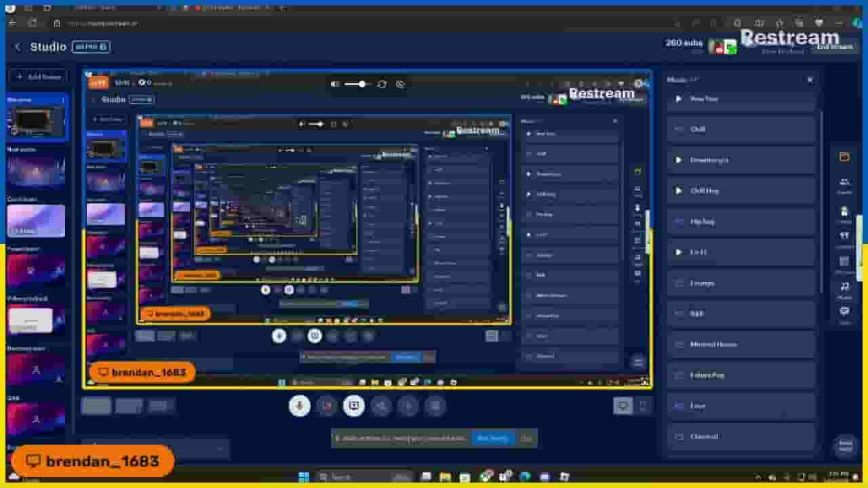Viewport: 868px width, 488px height.
Task: Hide the screen sharing notification bar
Action: point(526,439)
